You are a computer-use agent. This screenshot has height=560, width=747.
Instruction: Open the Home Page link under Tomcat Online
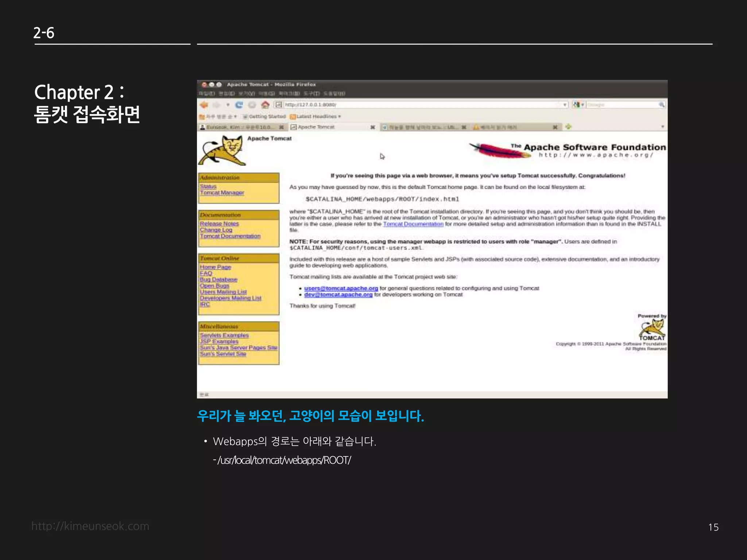(215, 267)
